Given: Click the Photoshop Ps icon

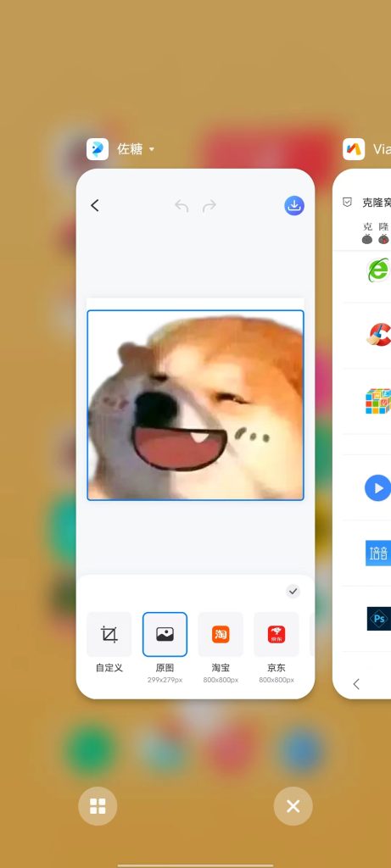Looking at the screenshot, I should (x=379, y=618).
